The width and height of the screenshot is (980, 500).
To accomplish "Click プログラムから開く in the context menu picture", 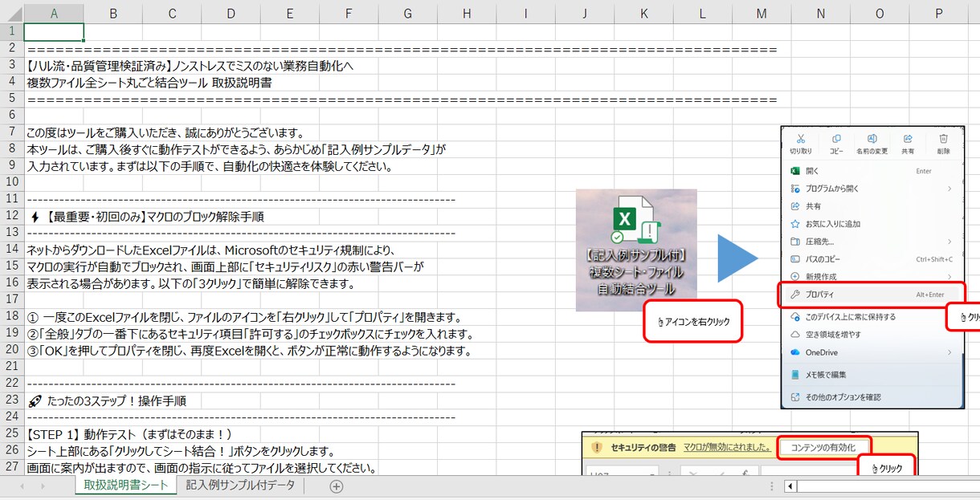I will (872, 189).
